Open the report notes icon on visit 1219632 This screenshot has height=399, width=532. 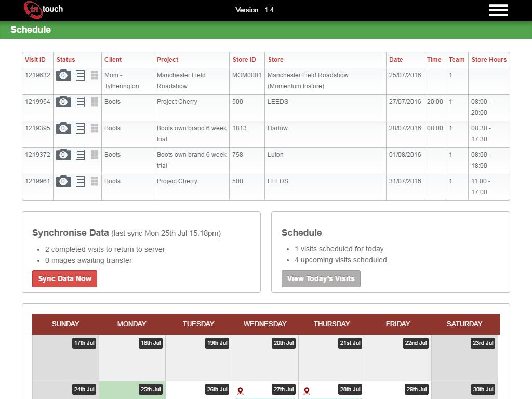point(80,75)
